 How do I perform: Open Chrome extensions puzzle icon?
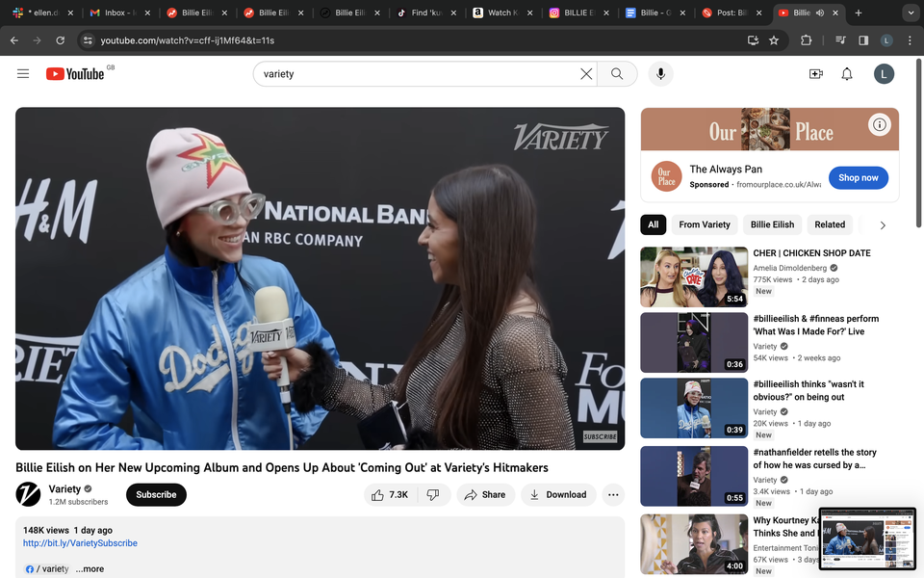(807, 40)
